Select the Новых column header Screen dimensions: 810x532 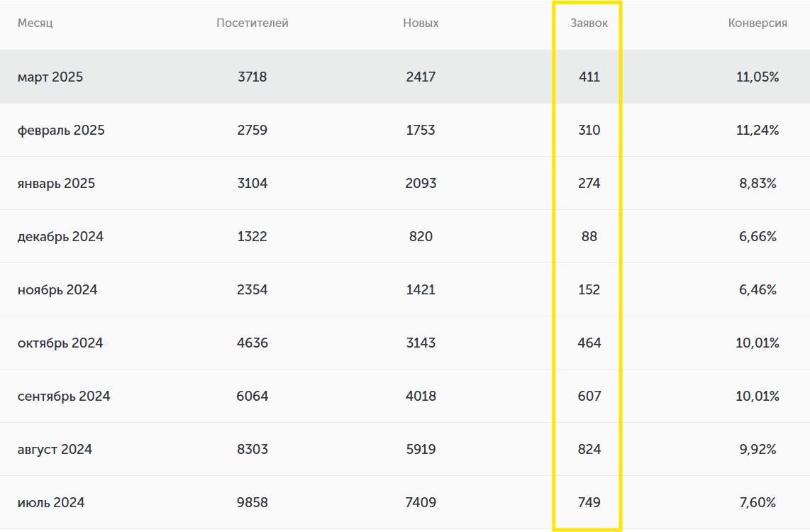pos(421,23)
